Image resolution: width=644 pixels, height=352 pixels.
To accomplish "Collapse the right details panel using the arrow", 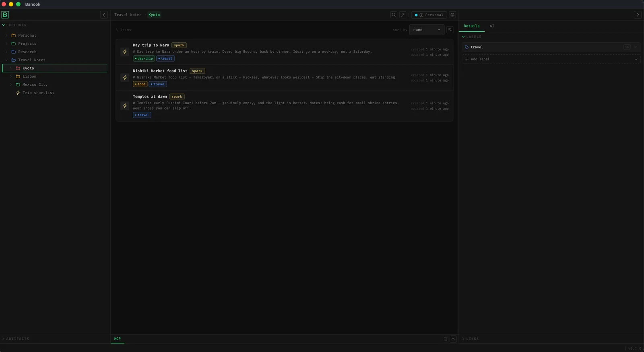I will pos(638,15).
